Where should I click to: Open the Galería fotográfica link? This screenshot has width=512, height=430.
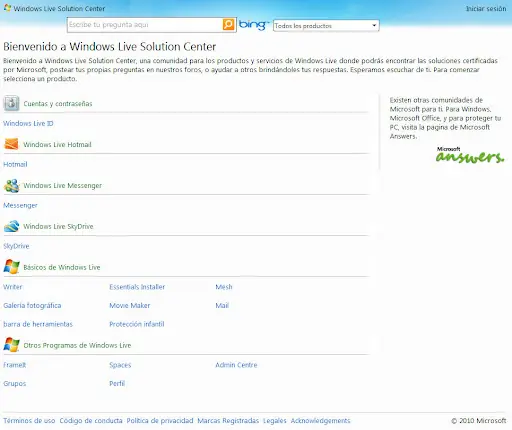pyautogui.click(x=32, y=305)
